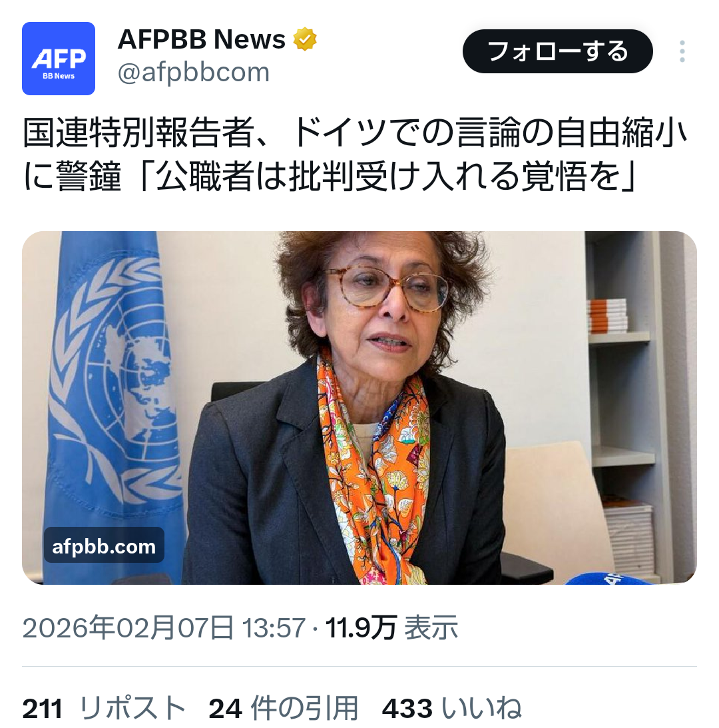This screenshot has height=728, width=719.
Task: Select the tweet headline text
Action: coord(355,155)
